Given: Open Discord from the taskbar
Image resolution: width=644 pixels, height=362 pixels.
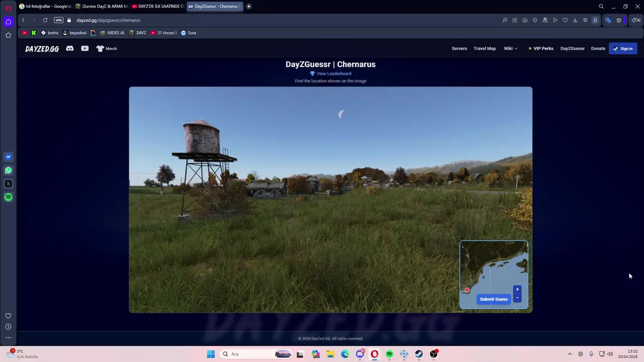Looking at the screenshot, I should pos(360,354).
